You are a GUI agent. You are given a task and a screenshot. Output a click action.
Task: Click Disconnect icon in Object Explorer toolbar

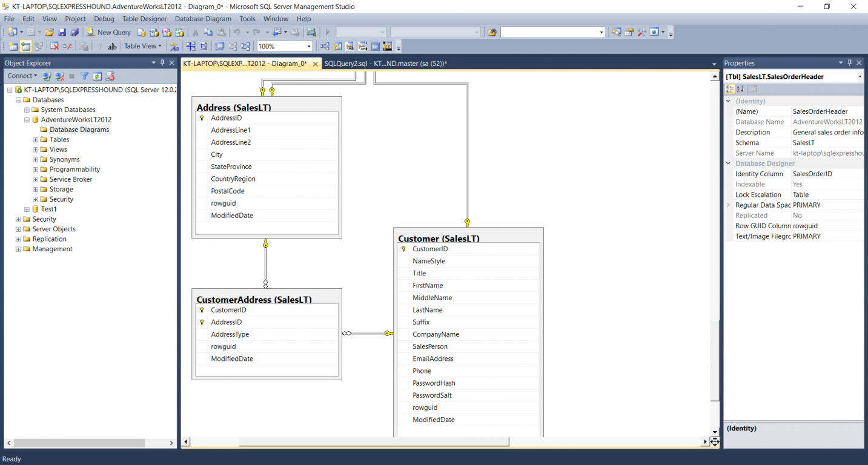(x=59, y=76)
